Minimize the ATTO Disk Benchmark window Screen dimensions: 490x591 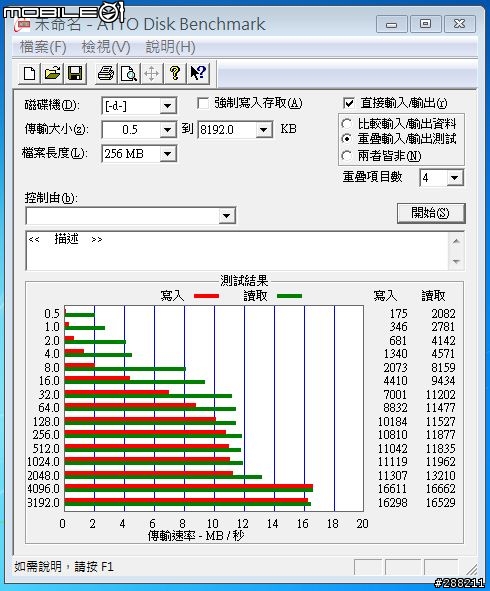[392, 24]
